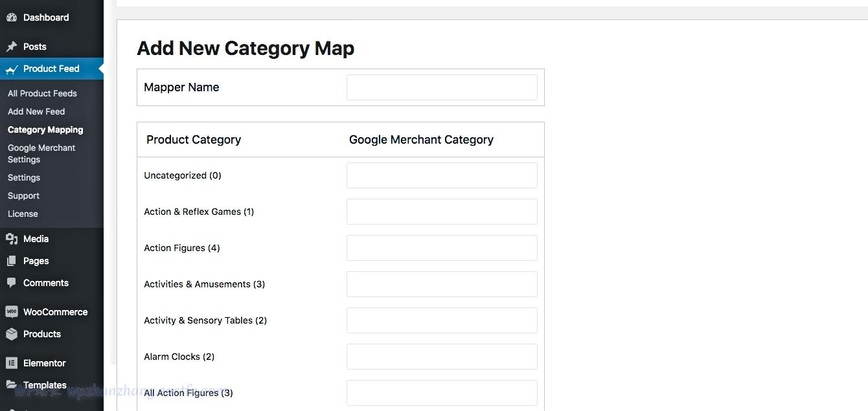Click the Posts pushpin icon

(x=12, y=47)
